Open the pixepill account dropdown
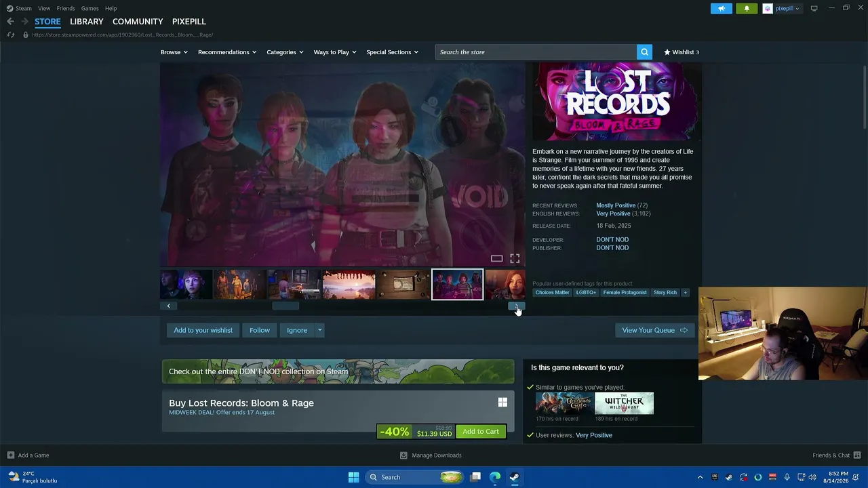 pyautogui.click(x=787, y=8)
